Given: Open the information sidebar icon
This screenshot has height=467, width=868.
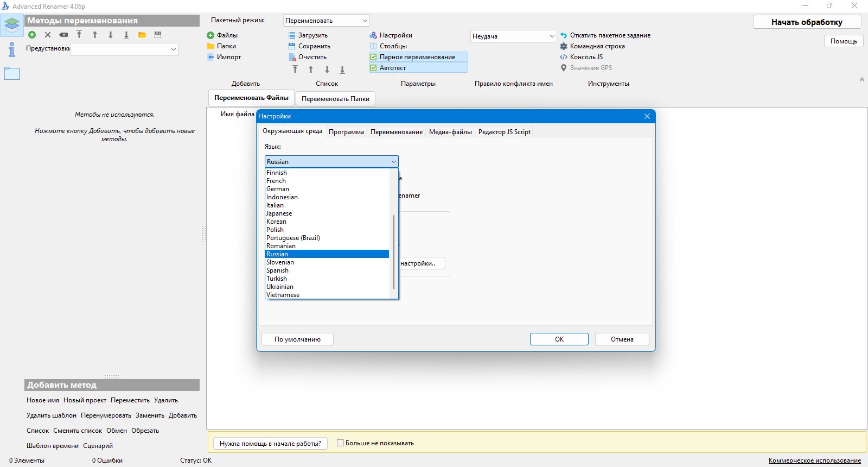Looking at the screenshot, I should click(x=12, y=49).
